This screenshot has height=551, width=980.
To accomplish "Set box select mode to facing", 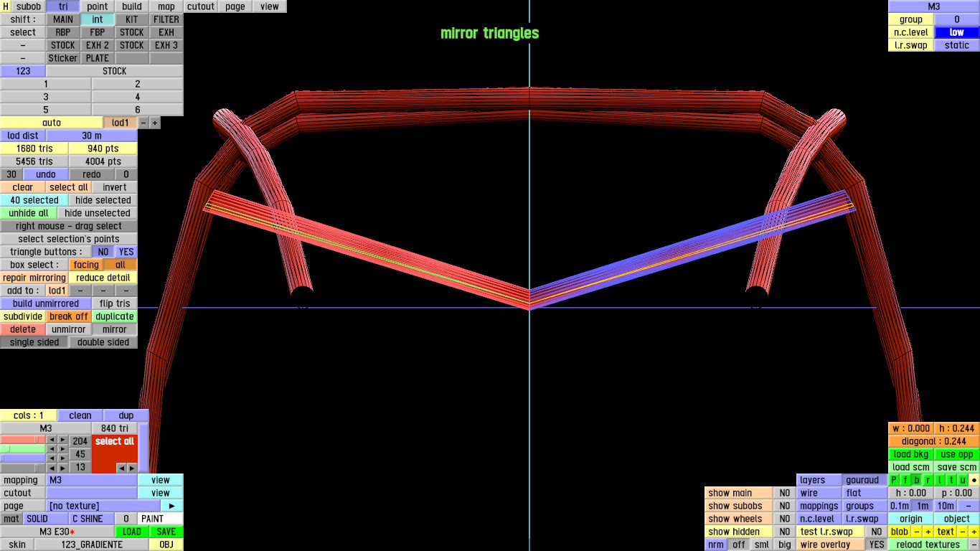I will click(x=86, y=265).
